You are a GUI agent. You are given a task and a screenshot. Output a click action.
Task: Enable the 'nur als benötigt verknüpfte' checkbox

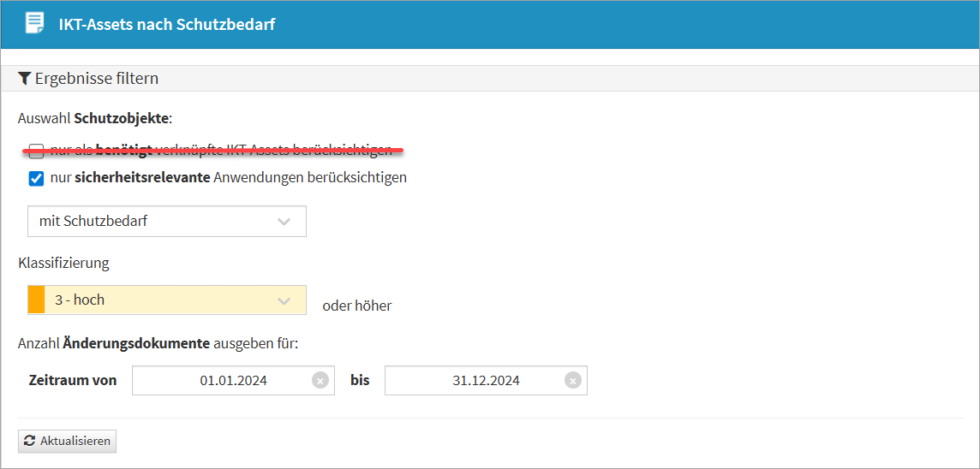click(x=36, y=151)
